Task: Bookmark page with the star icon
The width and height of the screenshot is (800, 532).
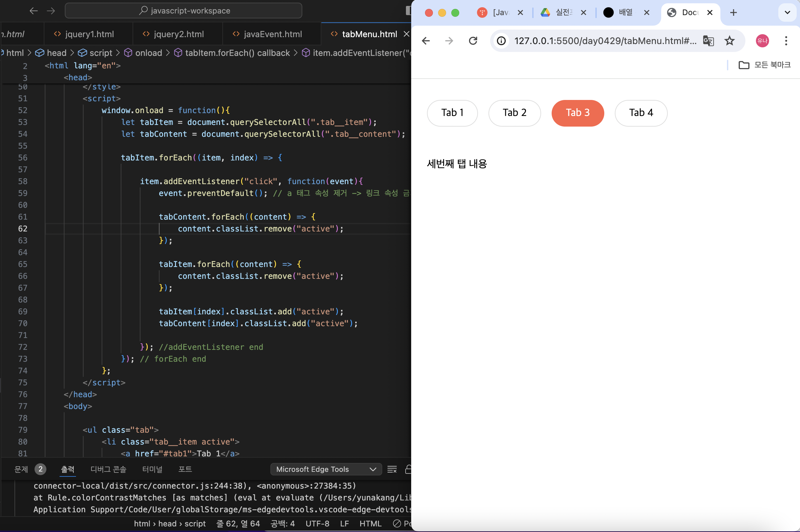Action: click(729, 41)
